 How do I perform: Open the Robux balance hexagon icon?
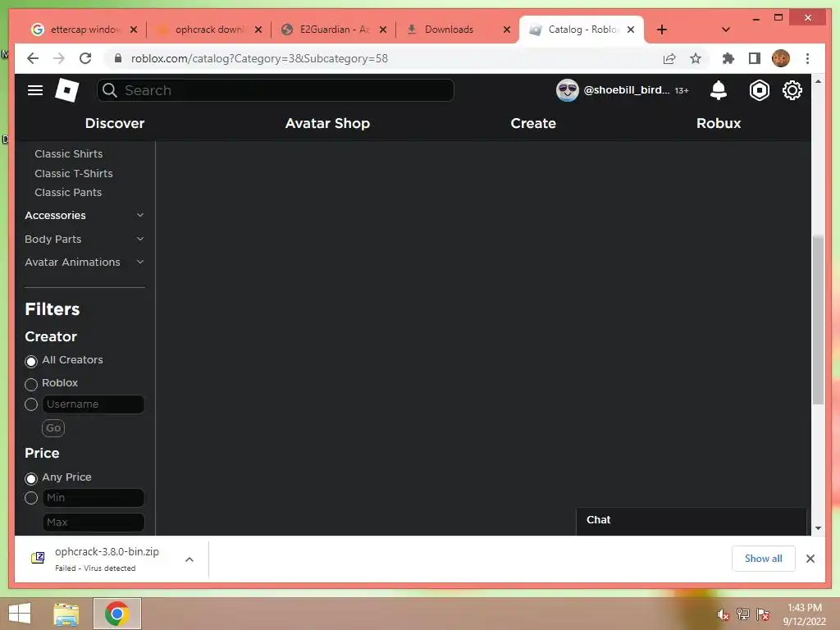pyautogui.click(x=759, y=90)
